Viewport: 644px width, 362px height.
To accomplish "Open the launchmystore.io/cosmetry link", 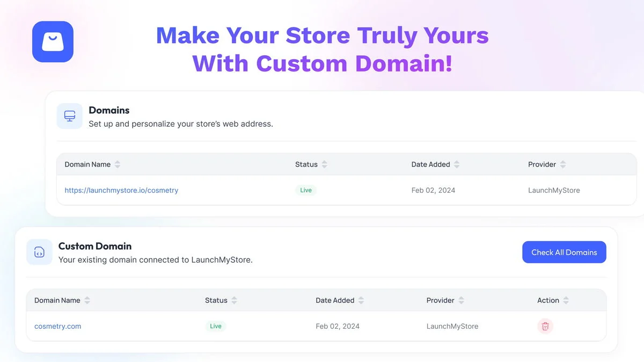I will (121, 190).
